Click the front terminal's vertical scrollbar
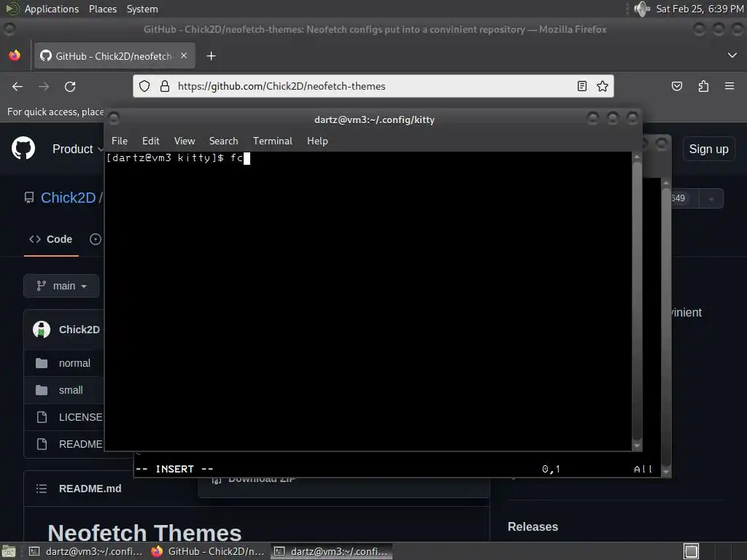 tap(637, 302)
